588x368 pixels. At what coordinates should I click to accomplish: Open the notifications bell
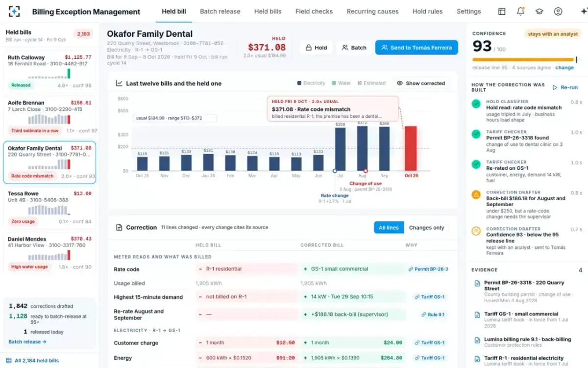coord(520,11)
